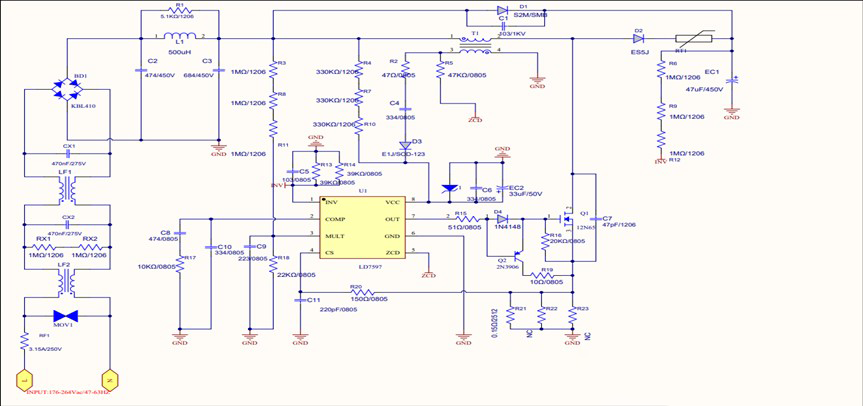Click the L1 inductor coil
Image resolution: width=863 pixels, height=406 pixels.
pyautogui.click(x=179, y=36)
